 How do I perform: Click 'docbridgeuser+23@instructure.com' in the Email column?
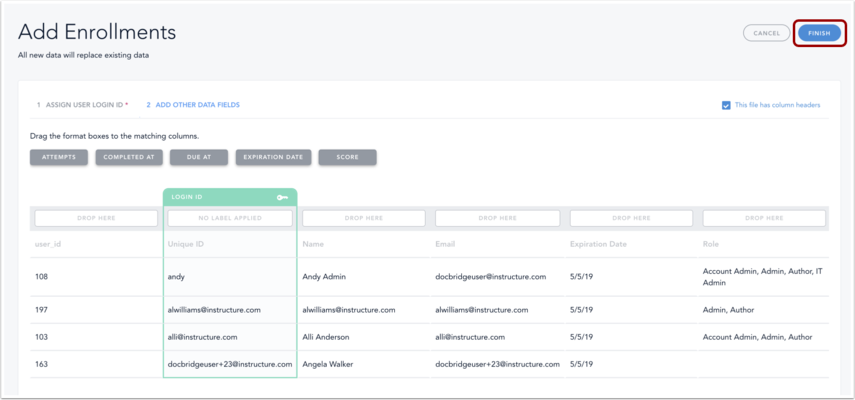(497, 364)
